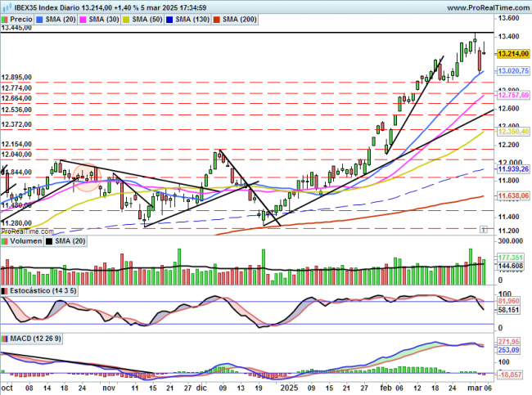The height and width of the screenshot is (395, 532).
Task: Click the yellow SMA (50) legend square
Action: [161, 18]
